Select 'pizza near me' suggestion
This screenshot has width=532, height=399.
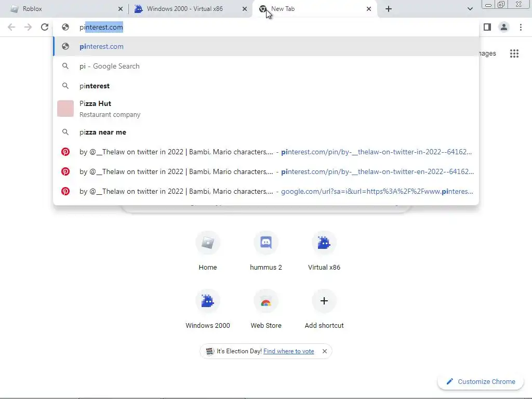tap(266, 132)
